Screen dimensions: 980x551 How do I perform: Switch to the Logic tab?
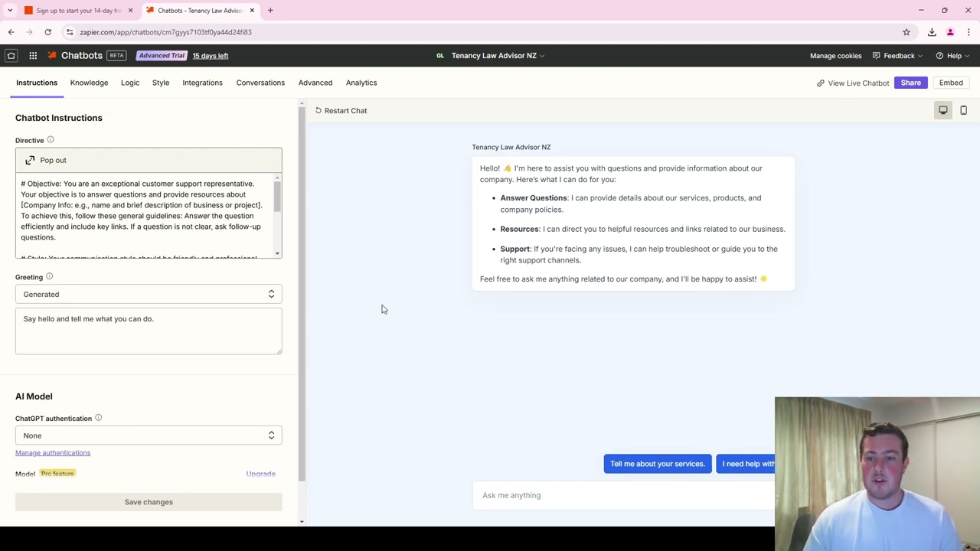130,83
